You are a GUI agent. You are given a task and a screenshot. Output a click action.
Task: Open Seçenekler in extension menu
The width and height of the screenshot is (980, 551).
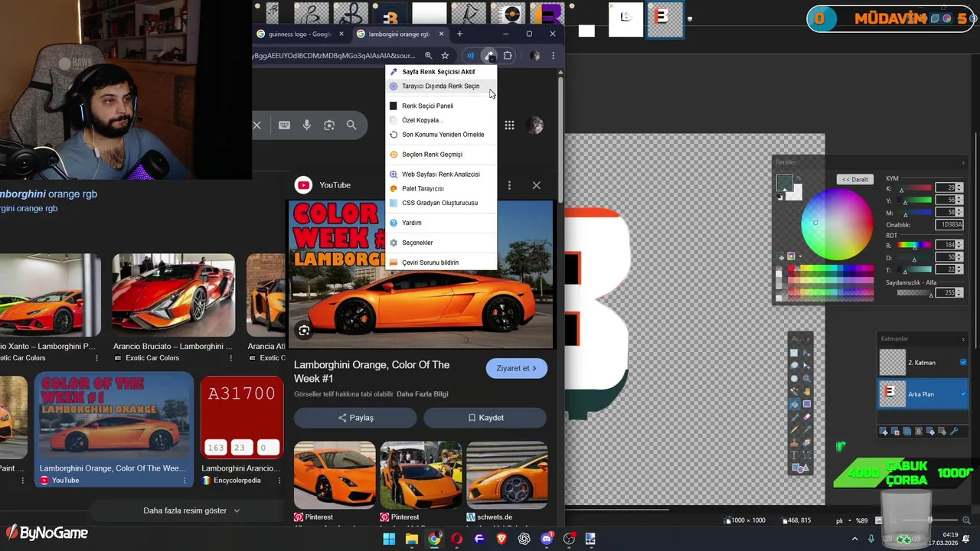coord(441,243)
